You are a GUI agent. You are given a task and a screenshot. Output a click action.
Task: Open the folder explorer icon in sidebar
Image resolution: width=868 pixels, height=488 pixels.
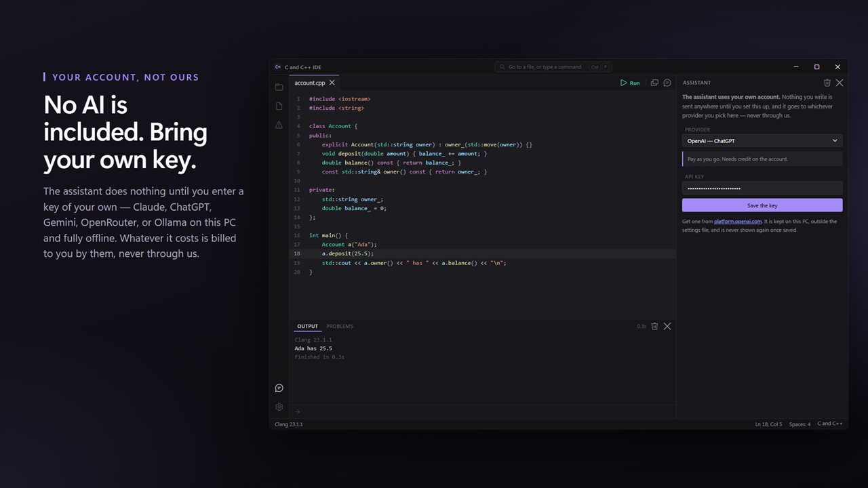click(279, 87)
